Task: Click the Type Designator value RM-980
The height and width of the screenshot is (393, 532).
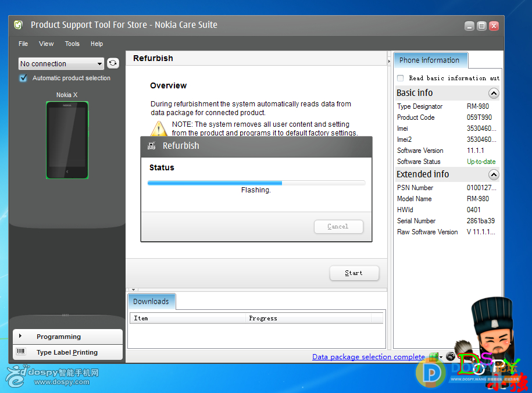Action: [478, 106]
